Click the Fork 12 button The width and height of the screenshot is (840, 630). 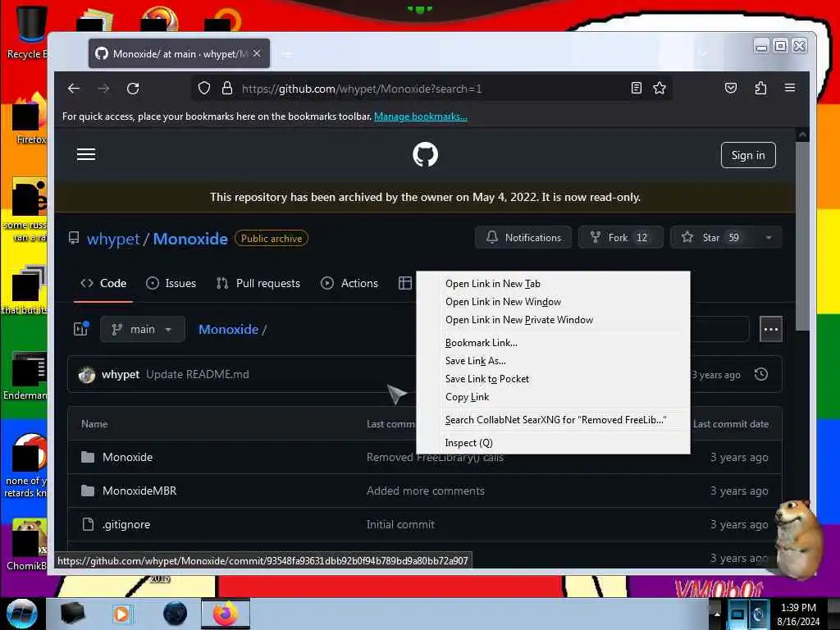pos(621,237)
